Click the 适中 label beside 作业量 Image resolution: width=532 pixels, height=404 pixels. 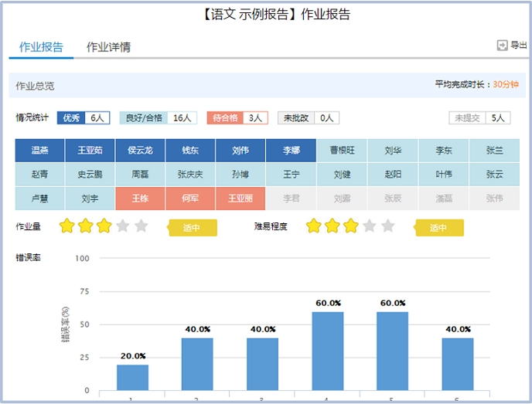(193, 228)
